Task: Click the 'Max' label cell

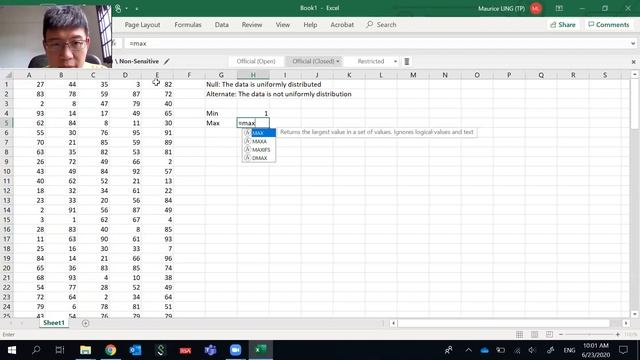Action: (221, 123)
